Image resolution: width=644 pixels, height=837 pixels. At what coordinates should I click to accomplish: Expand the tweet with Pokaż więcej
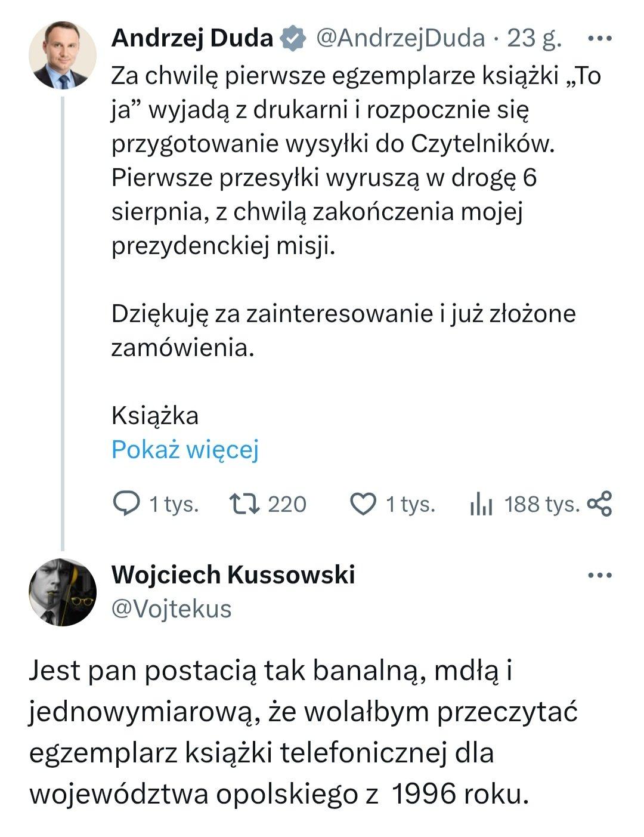coord(185,450)
